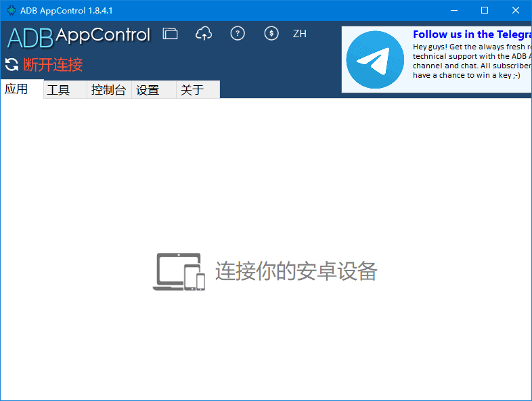Viewport: 532px width, 401px height.
Task: Close the ADB AppControl window
Action: pos(515,11)
